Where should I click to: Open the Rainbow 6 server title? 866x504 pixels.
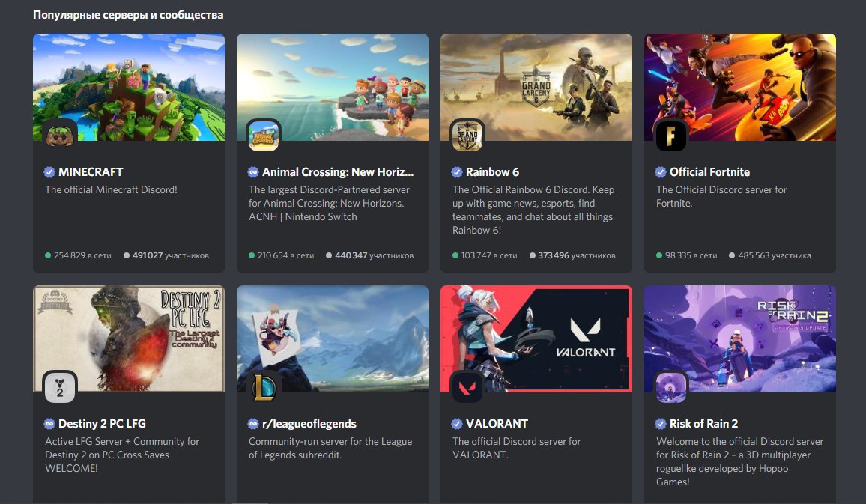(x=492, y=172)
